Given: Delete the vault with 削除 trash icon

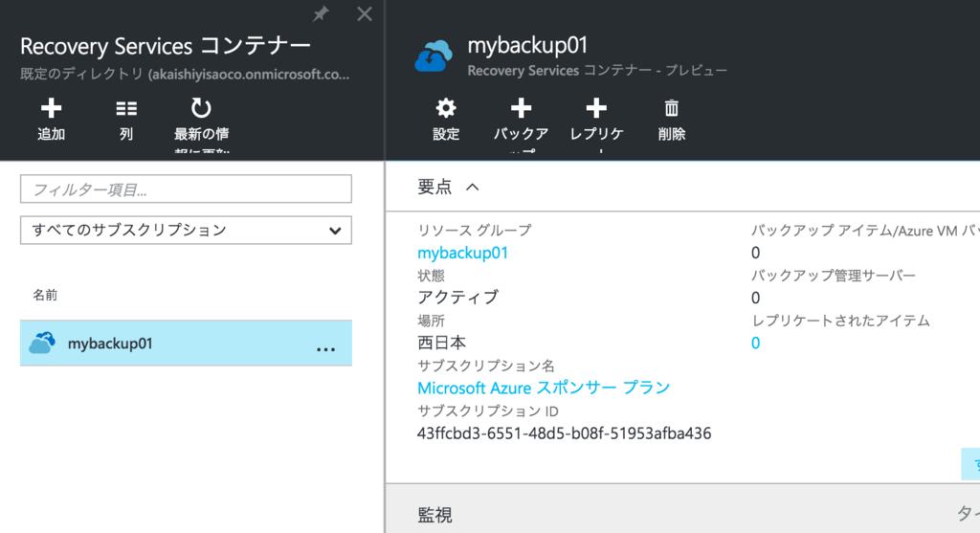Looking at the screenshot, I should (671, 108).
